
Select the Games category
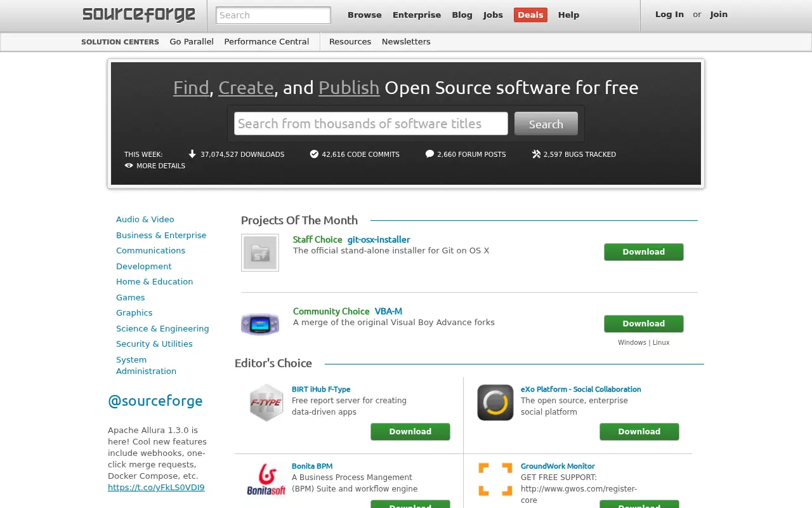[x=131, y=297]
